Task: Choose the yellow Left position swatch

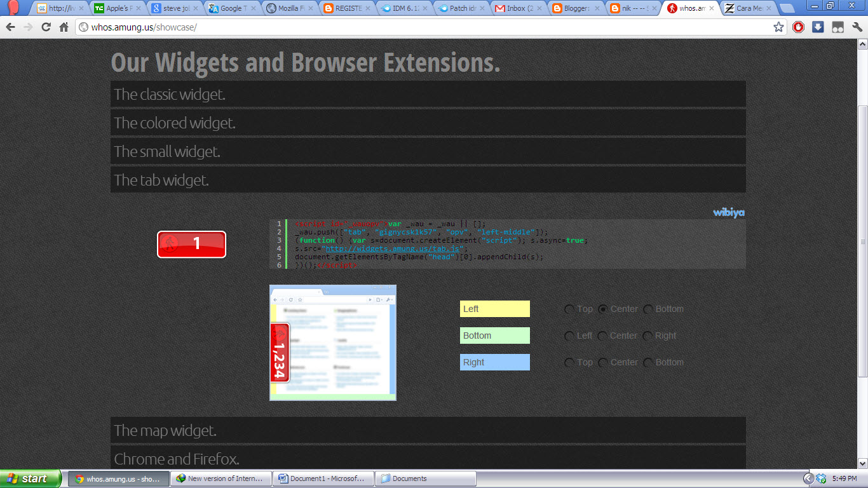Action: coord(494,309)
